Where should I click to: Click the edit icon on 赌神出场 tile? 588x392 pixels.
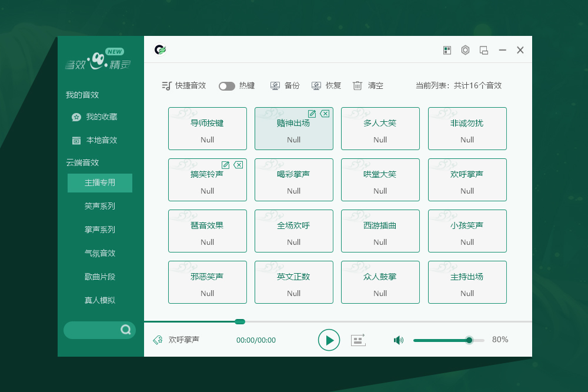[312, 114]
